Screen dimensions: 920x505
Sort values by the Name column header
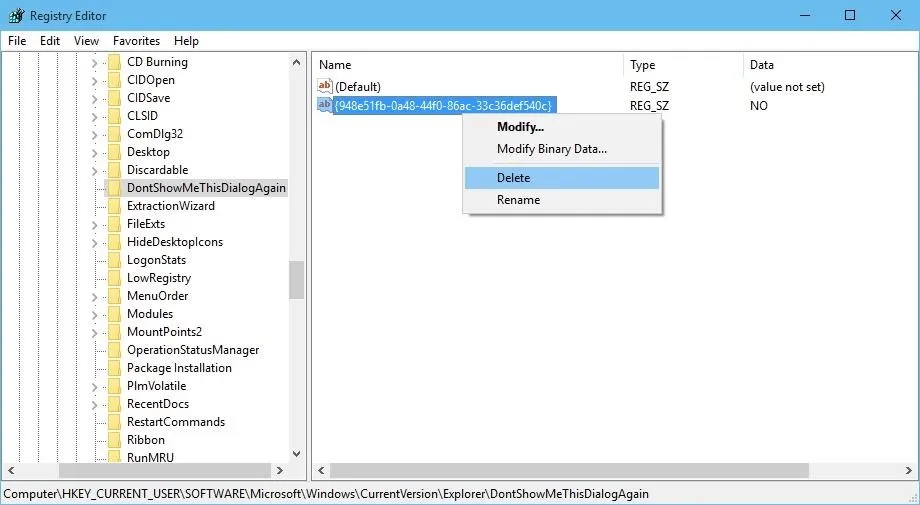click(468, 65)
